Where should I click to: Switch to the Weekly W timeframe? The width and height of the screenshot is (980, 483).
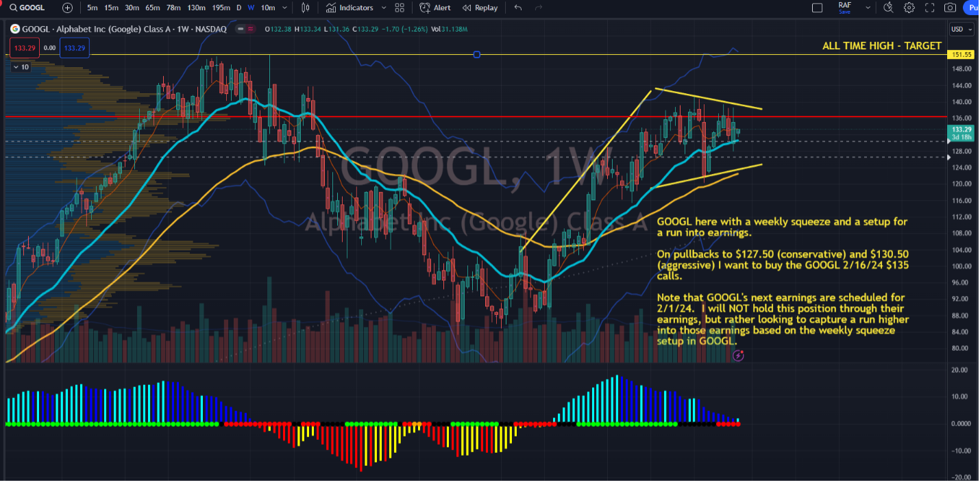(x=250, y=8)
